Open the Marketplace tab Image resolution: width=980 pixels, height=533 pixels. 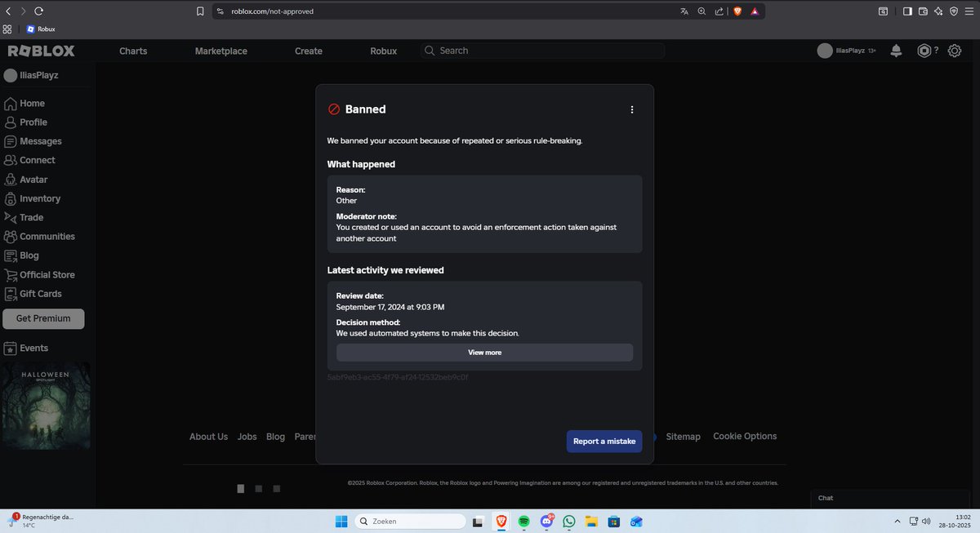coord(220,50)
